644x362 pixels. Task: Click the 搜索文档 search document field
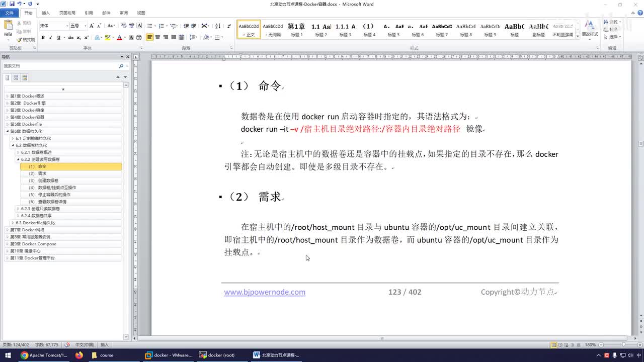pos(60,66)
